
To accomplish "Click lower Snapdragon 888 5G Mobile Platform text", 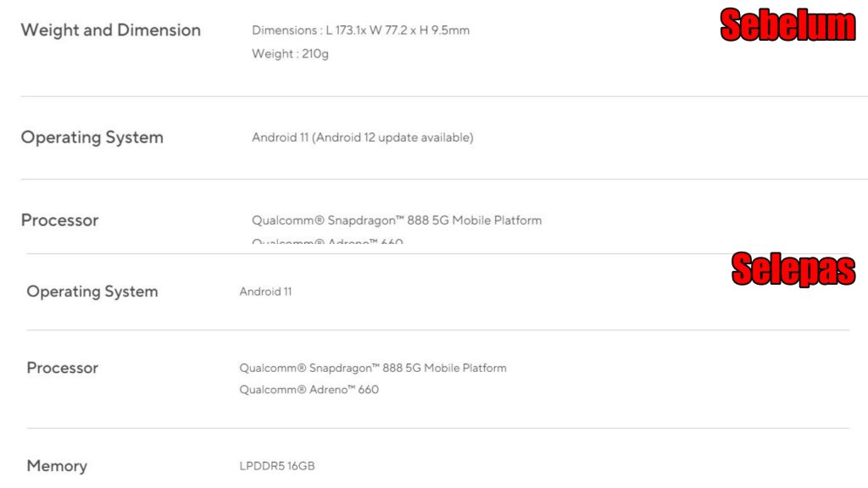I will 373,368.
